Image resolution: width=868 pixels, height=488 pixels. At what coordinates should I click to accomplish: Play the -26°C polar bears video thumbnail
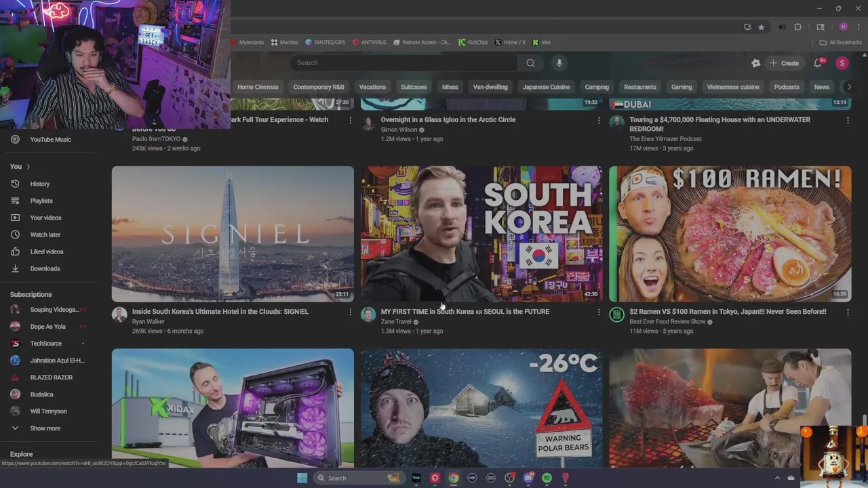(481, 408)
